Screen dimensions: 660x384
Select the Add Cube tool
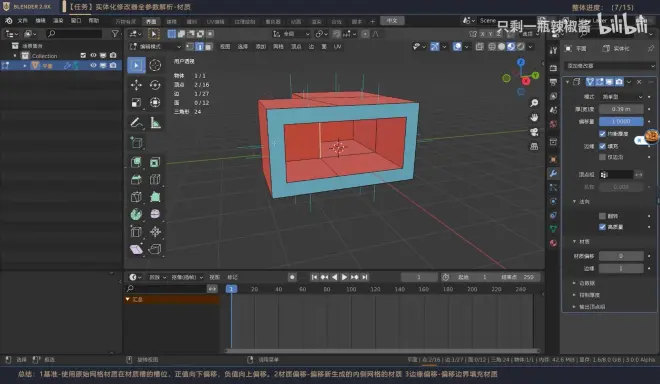136,142
